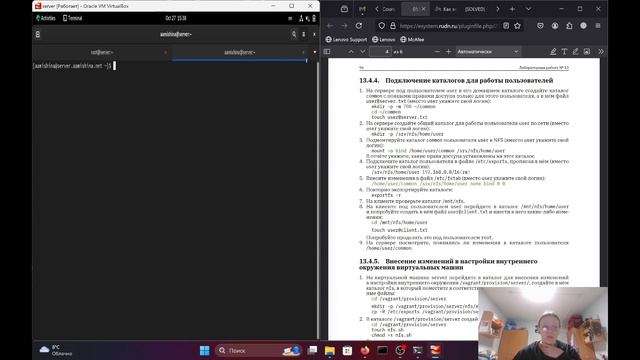
Task: Open a new terminal tab via header icon
Action: tap(38, 34)
